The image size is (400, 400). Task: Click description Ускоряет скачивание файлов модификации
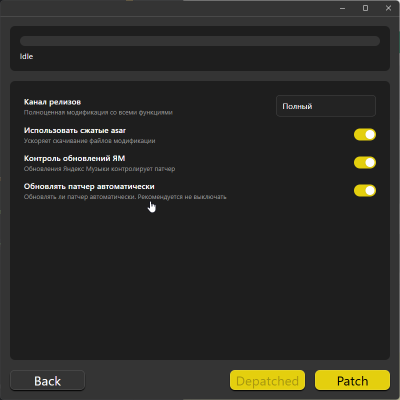point(89,141)
